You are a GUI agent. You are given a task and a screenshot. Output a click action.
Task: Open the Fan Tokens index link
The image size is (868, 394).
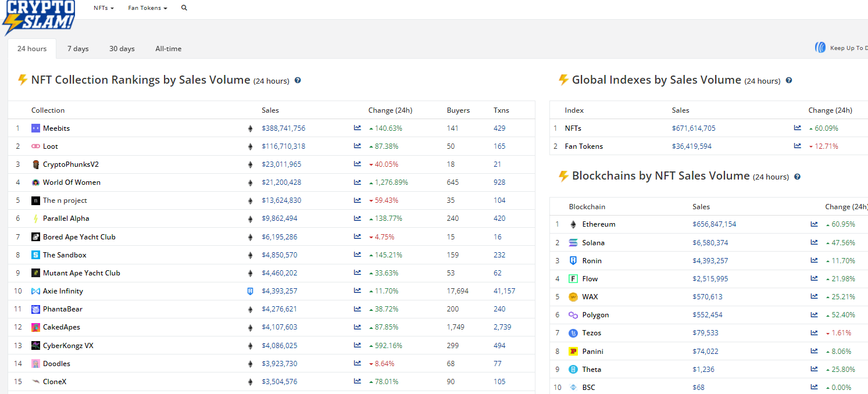(x=584, y=146)
